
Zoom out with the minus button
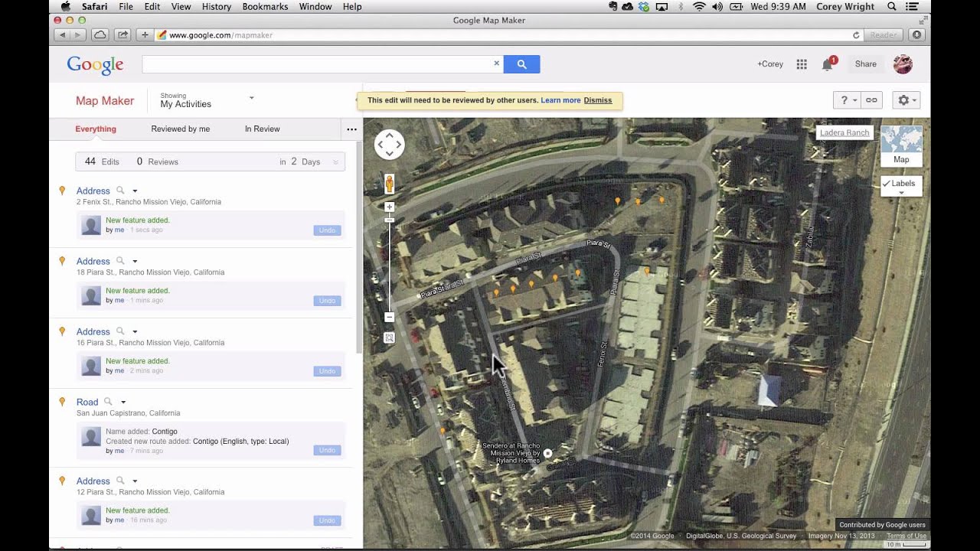[x=389, y=317]
